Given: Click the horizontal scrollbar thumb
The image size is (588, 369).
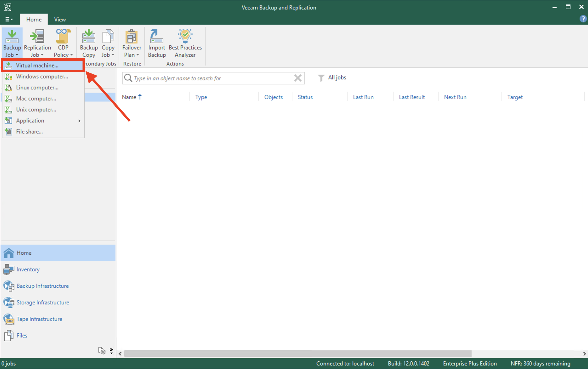Looking at the screenshot, I should coord(298,354).
